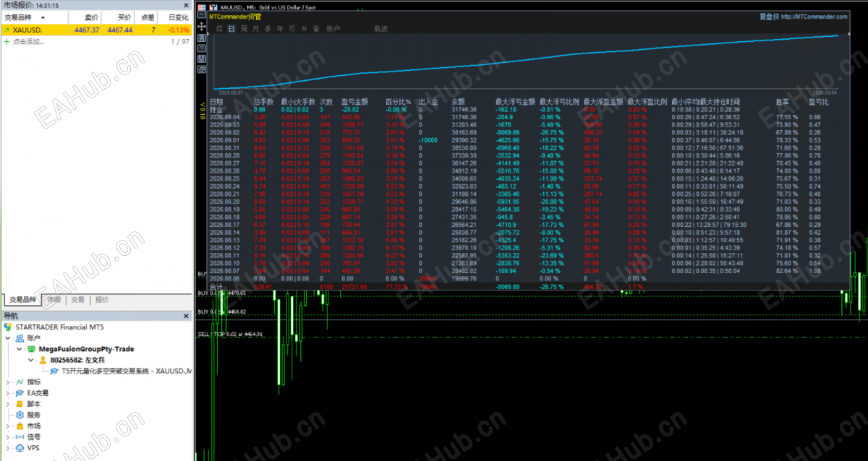Open the 轨迹 tab in MTCommander panel

(x=380, y=29)
